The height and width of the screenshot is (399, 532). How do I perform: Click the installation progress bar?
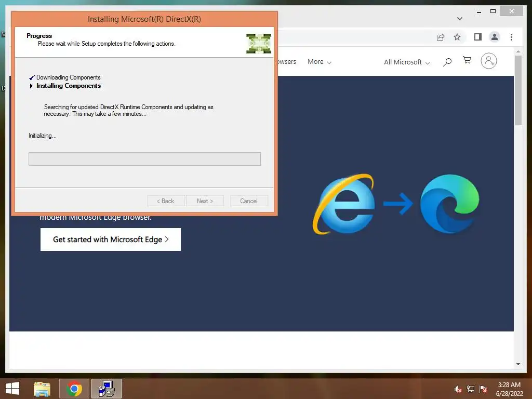[144, 159]
